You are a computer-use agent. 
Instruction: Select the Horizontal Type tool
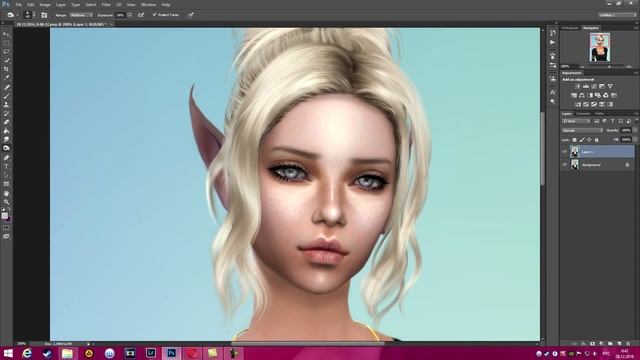[x=6, y=167]
